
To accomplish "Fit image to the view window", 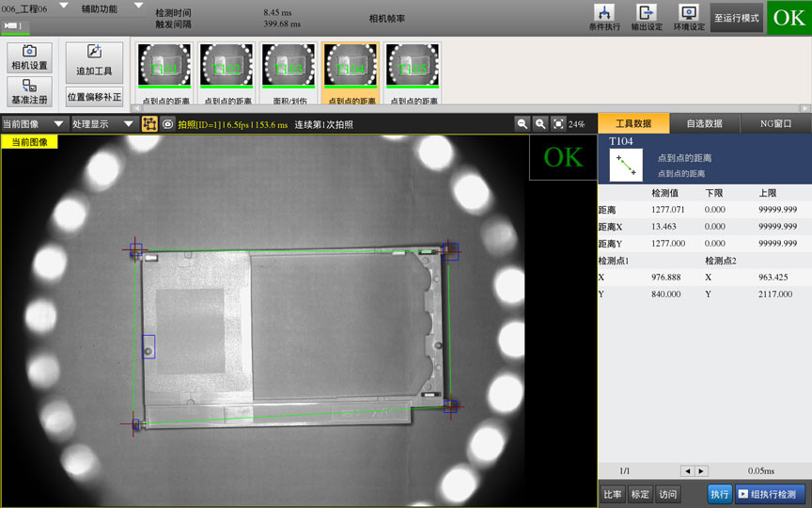I will tap(558, 123).
